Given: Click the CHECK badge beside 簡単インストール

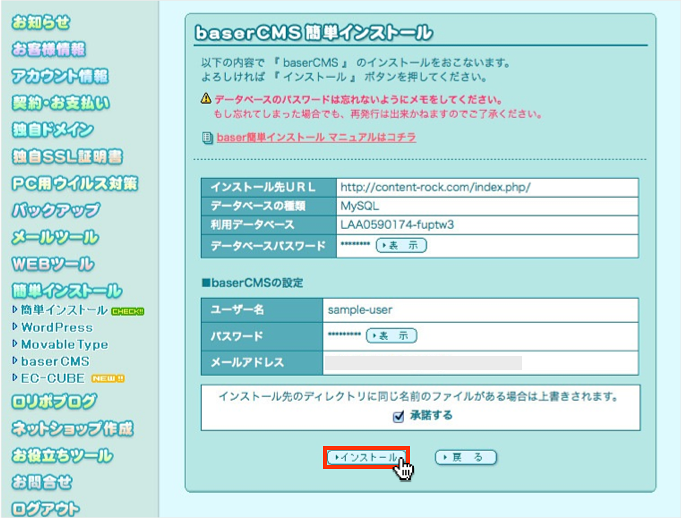Looking at the screenshot, I should click(128, 311).
